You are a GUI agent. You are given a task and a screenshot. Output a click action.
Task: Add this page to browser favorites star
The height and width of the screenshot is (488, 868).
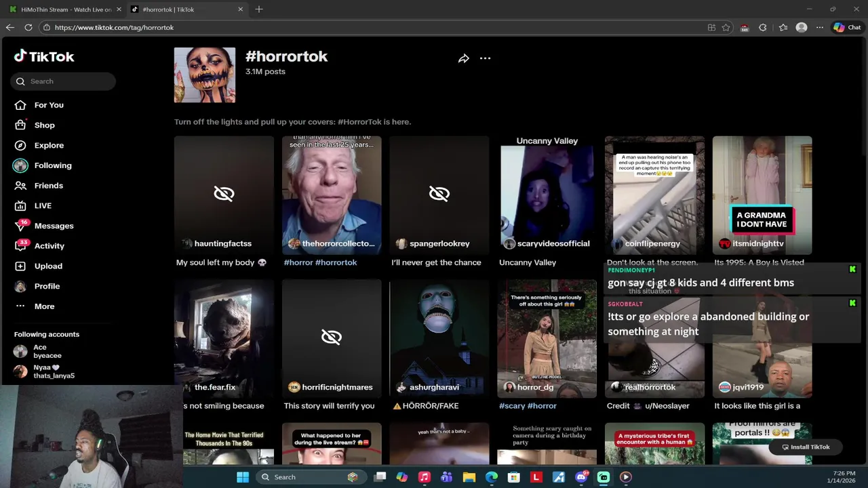point(726,27)
